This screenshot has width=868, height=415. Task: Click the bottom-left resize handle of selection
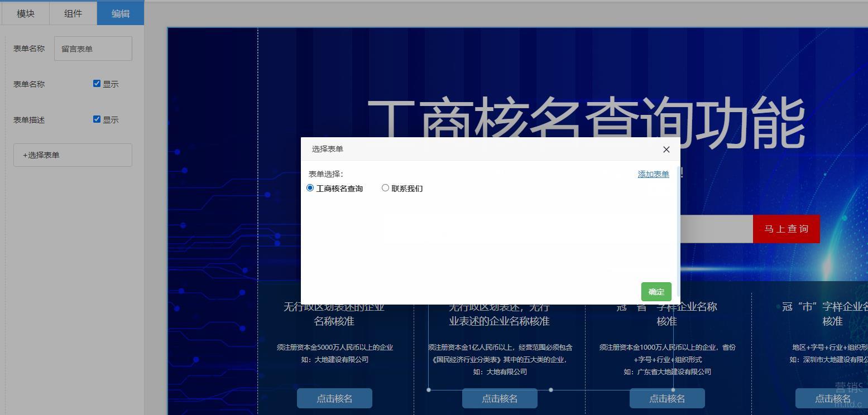pos(429,390)
